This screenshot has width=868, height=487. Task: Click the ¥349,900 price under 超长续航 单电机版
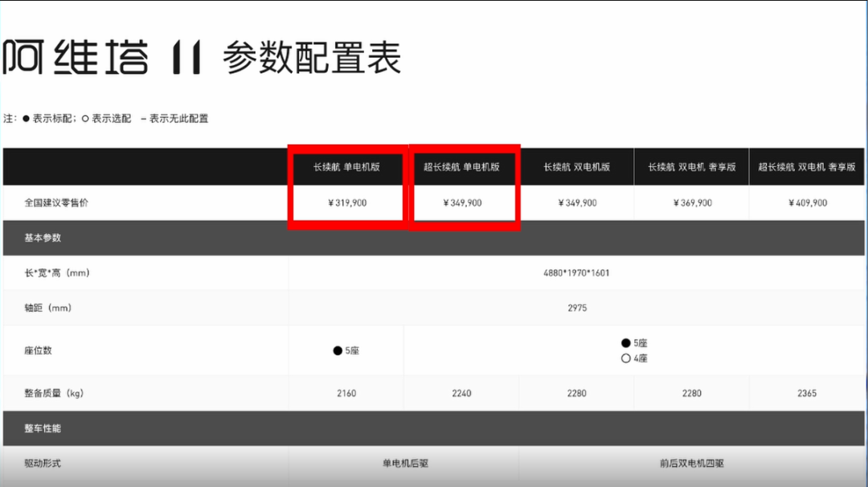pyautogui.click(x=462, y=203)
